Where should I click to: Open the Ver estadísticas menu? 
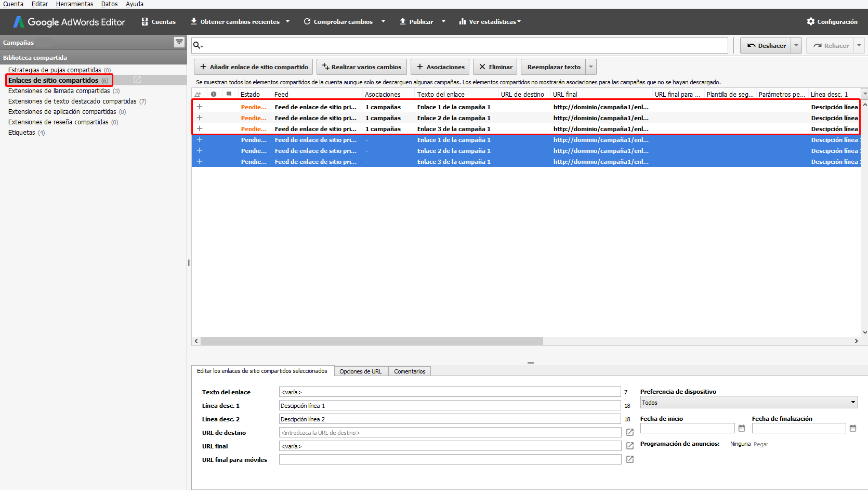point(490,22)
